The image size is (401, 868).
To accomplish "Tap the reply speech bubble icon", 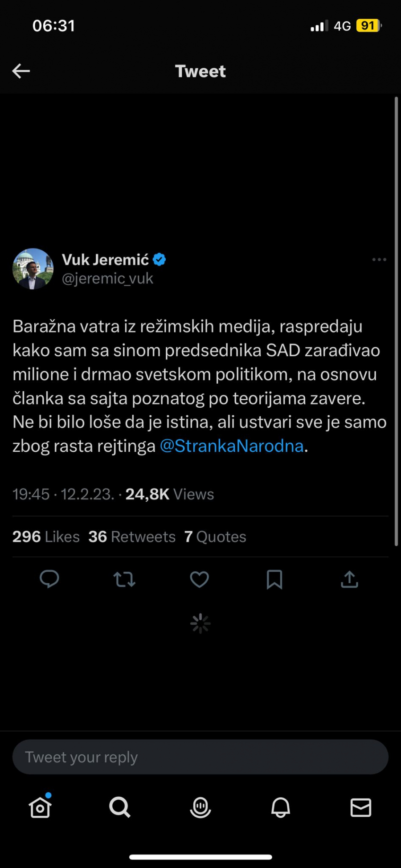I will tap(49, 579).
